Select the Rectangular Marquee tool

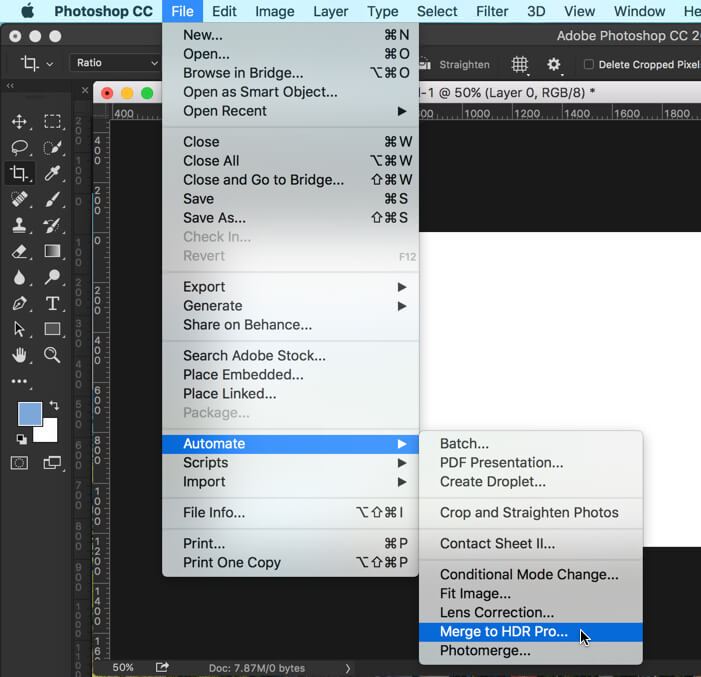[x=52, y=122]
